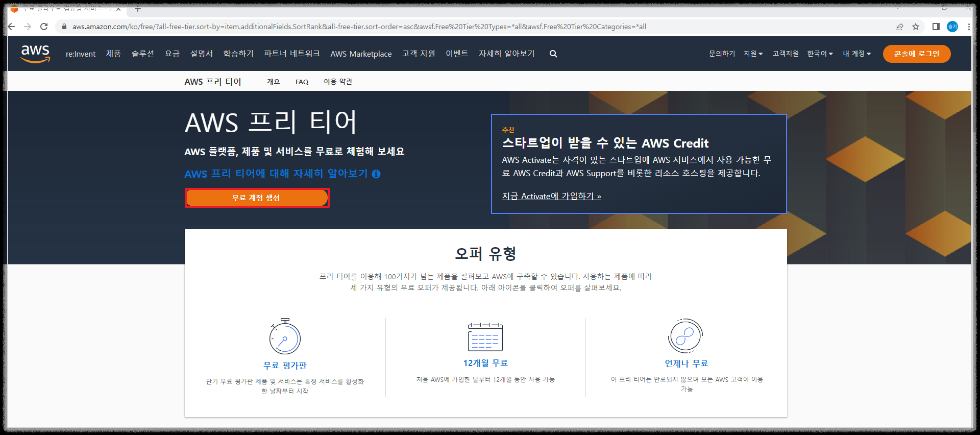
Task: Bookmark this page with the star icon
Action: tap(916, 27)
